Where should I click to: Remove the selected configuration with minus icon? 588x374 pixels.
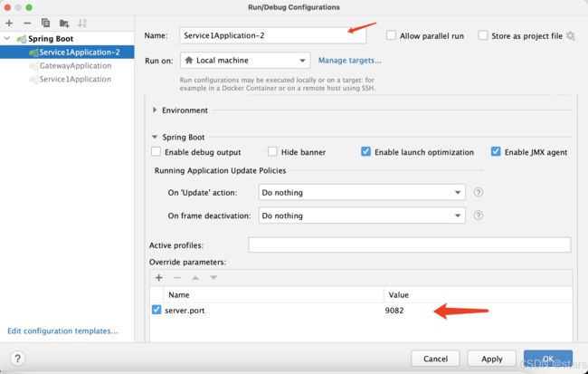click(x=27, y=24)
